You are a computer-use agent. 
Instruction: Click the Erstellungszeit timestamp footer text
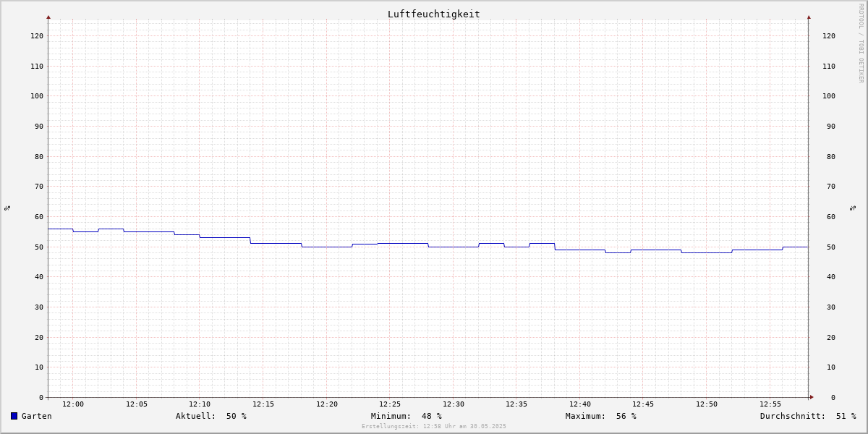[434, 426]
